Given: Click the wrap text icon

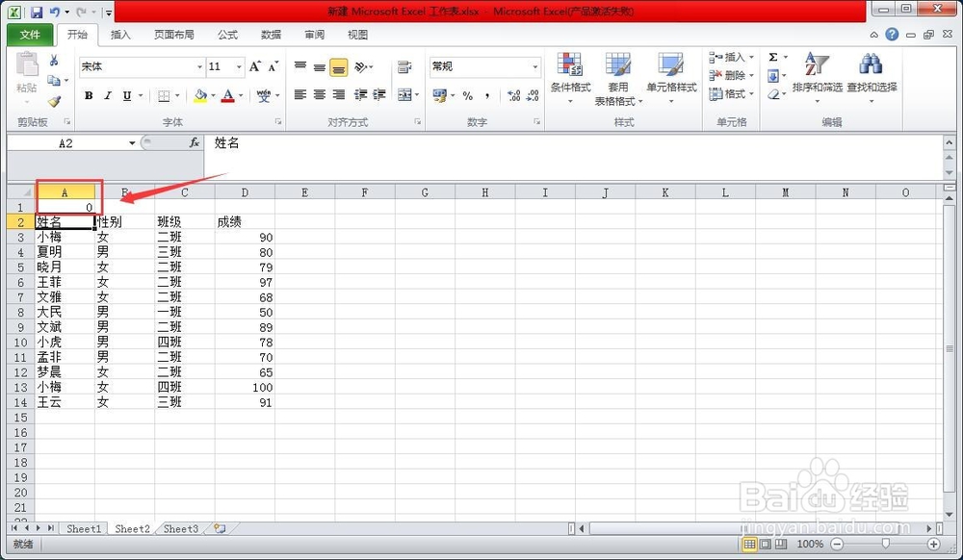Looking at the screenshot, I should [404, 66].
